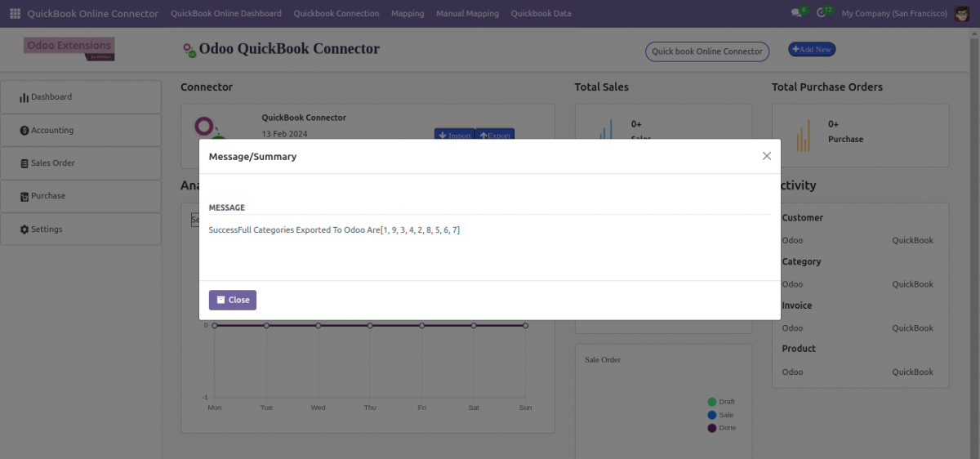Switch company via My Company (San Francisco)
The height and width of the screenshot is (459, 980).
click(894, 14)
